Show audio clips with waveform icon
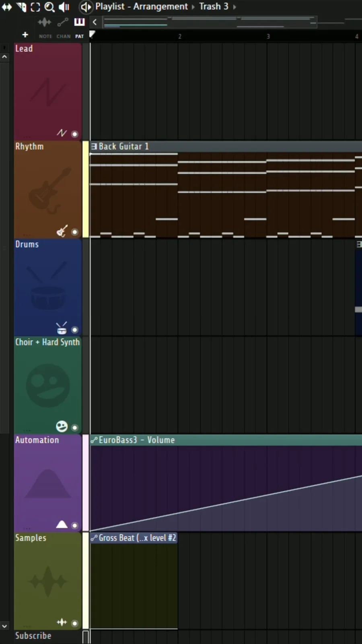 point(44,22)
